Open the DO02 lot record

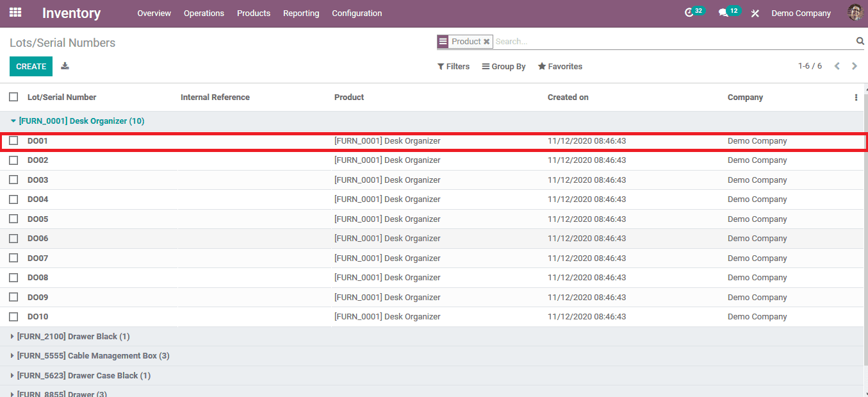38,160
